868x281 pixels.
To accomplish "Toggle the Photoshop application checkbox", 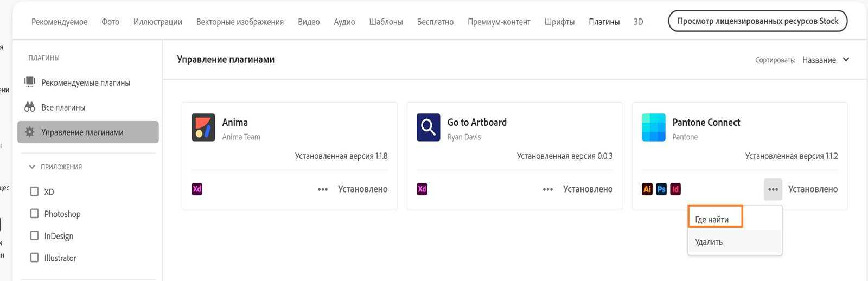I will coord(34,214).
